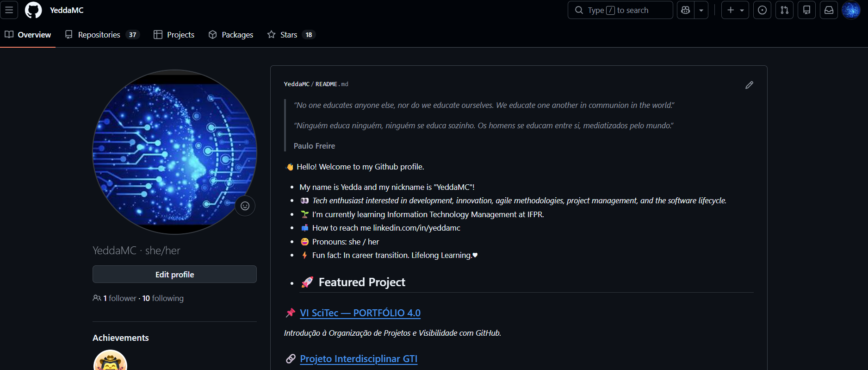This screenshot has width=868, height=370.
Task: Switch to the Repositories tab
Action: (102, 35)
